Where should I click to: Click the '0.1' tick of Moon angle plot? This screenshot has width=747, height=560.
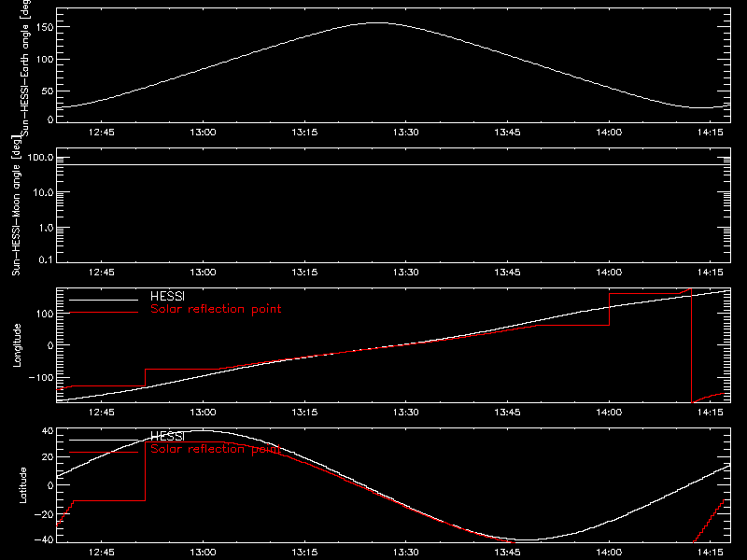pos(46,260)
